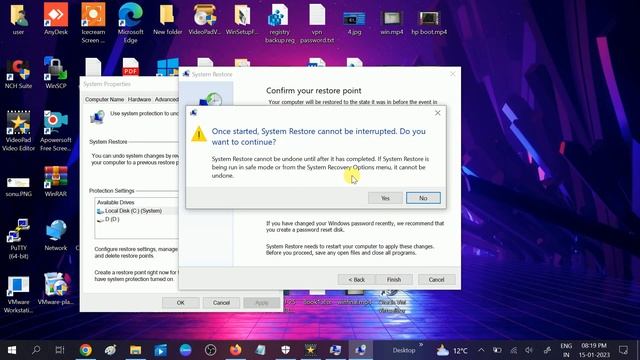
Task: Switch to the Computer Name tab
Action: (104, 100)
